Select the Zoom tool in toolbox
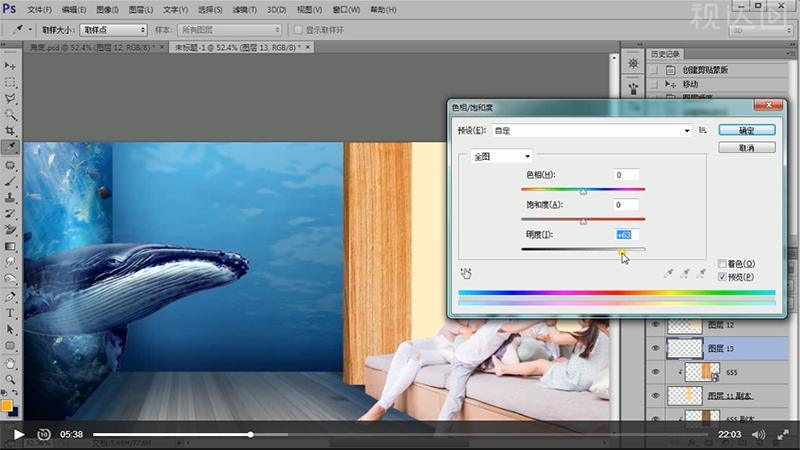Screen dimensions: 800x450 point(10,379)
